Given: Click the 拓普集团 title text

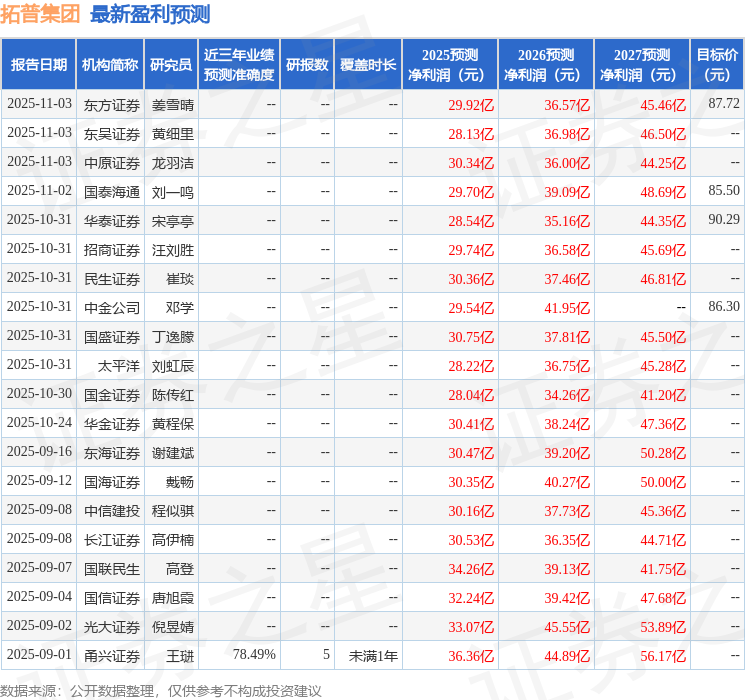Looking at the screenshot, I should click(x=40, y=14).
